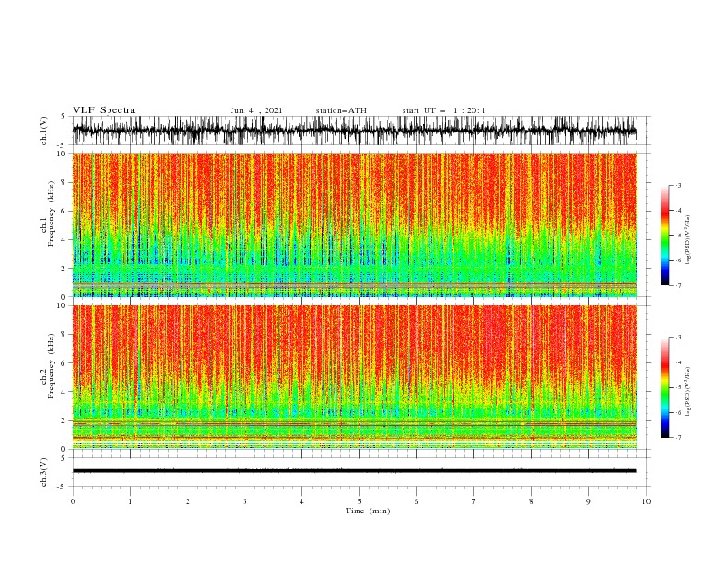
Task: Click the ch.1 spectrogram color scale bar
Action: (665, 236)
